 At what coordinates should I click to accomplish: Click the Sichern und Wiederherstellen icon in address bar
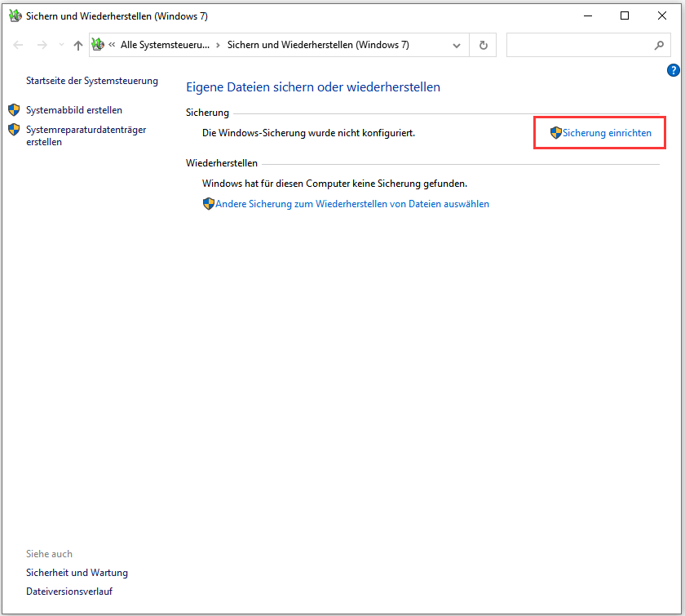(98, 45)
